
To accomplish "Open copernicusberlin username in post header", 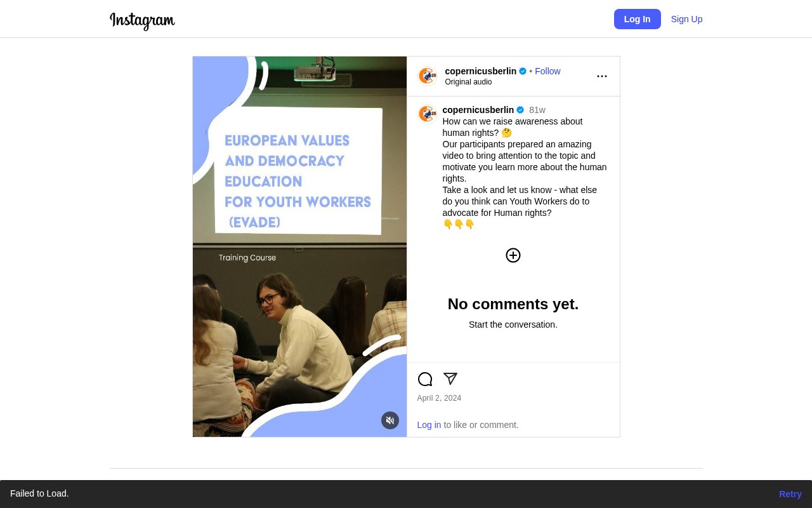I will click(480, 71).
